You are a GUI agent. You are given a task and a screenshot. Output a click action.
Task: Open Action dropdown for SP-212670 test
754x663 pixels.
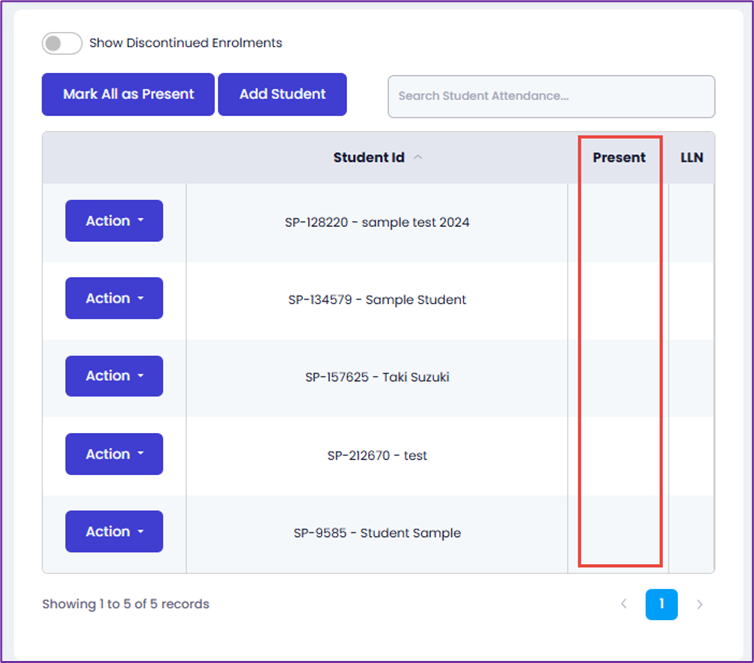114,454
